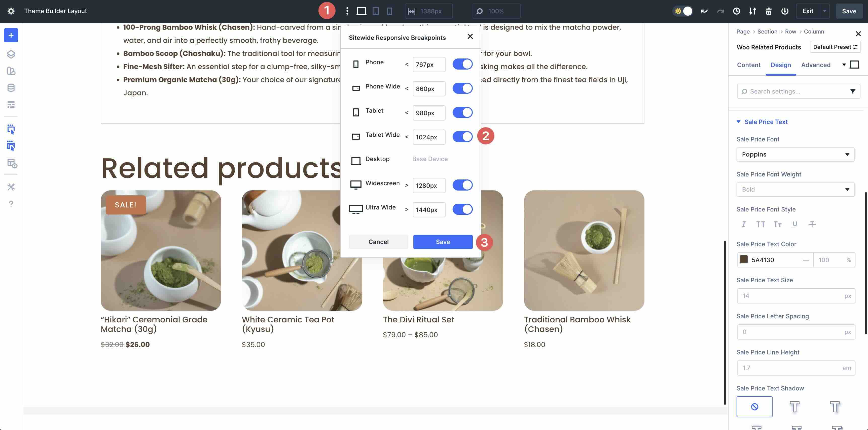Open the layers panel icon
This screenshot has width=868, height=430.
tap(11, 54)
